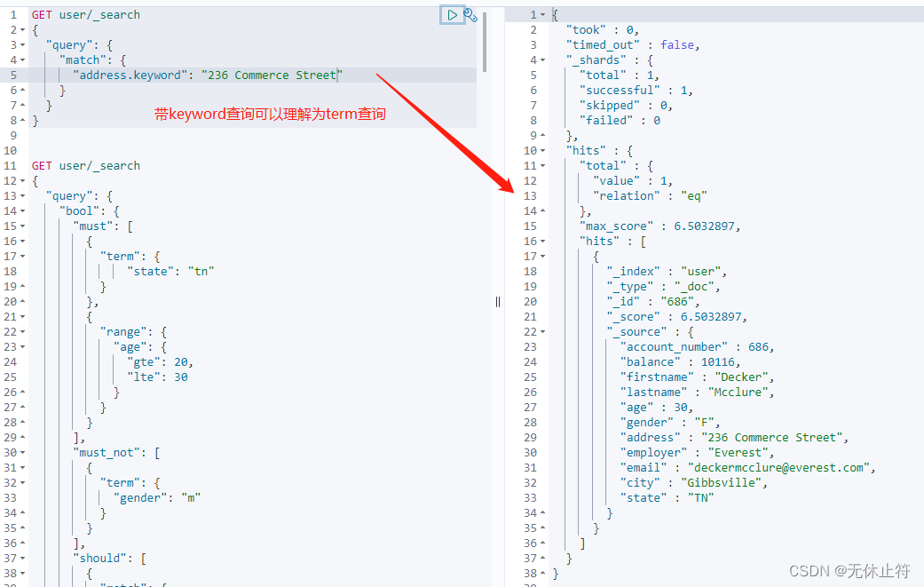
Task: Fold the response "hits" object on line 10
Action: coord(542,151)
